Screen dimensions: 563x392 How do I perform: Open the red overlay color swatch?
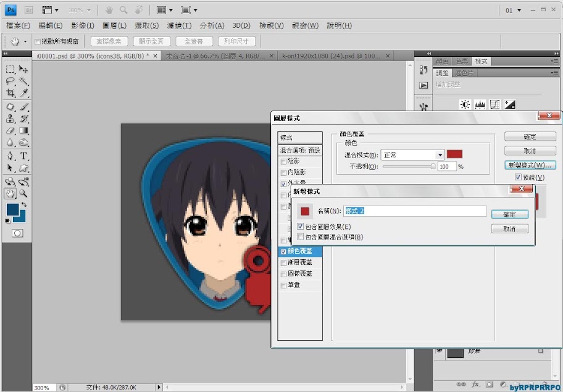pos(454,154)
